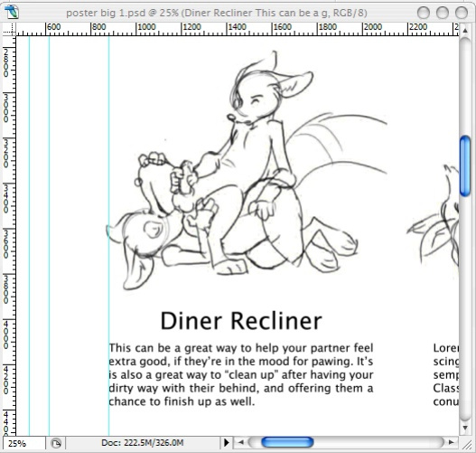Click the horizontal scrollbar right arrow
The width and height of the screenshot is (476, 453).
[x=452, y=442]
